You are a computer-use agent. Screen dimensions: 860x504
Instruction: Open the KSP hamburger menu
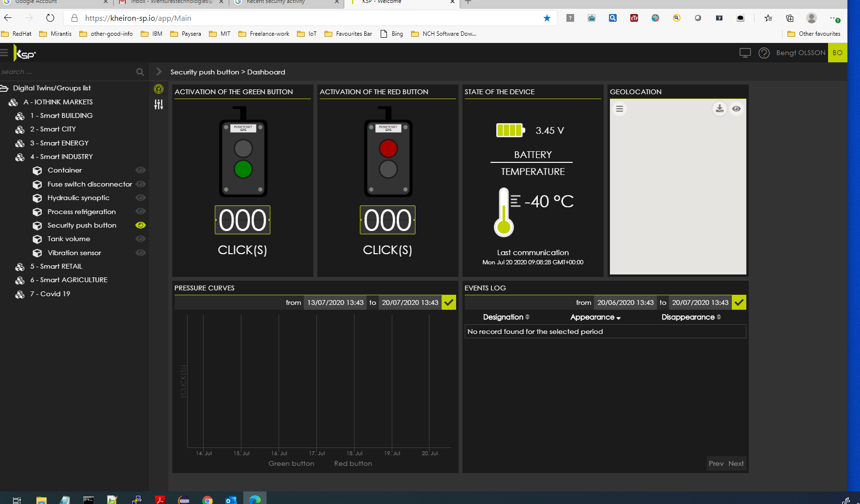point(4,53)
